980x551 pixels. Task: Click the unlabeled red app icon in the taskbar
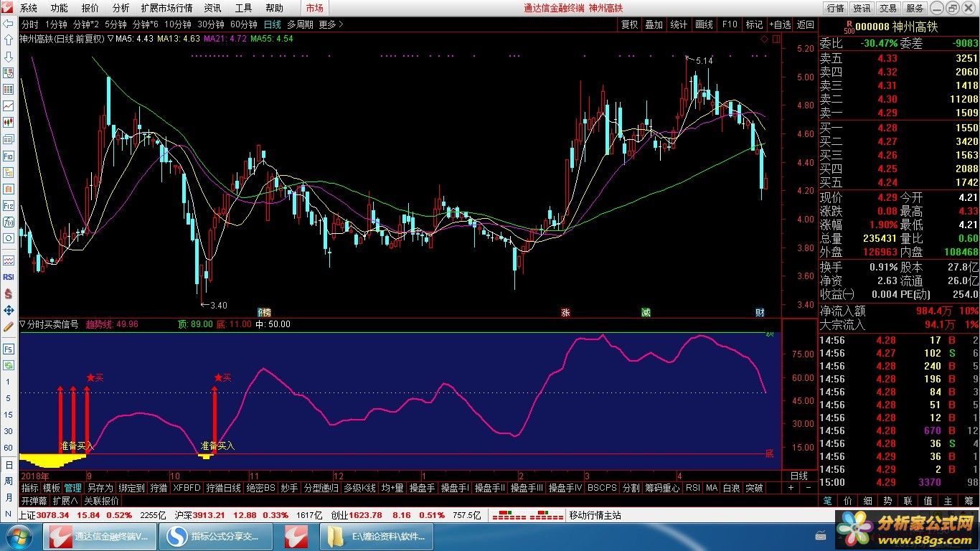[296, 536]
